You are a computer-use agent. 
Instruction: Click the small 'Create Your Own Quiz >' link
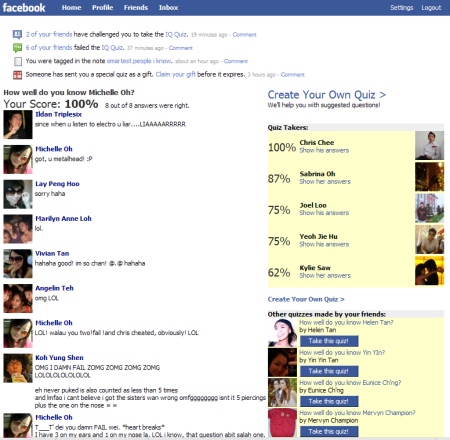click(x=306, y=299)
